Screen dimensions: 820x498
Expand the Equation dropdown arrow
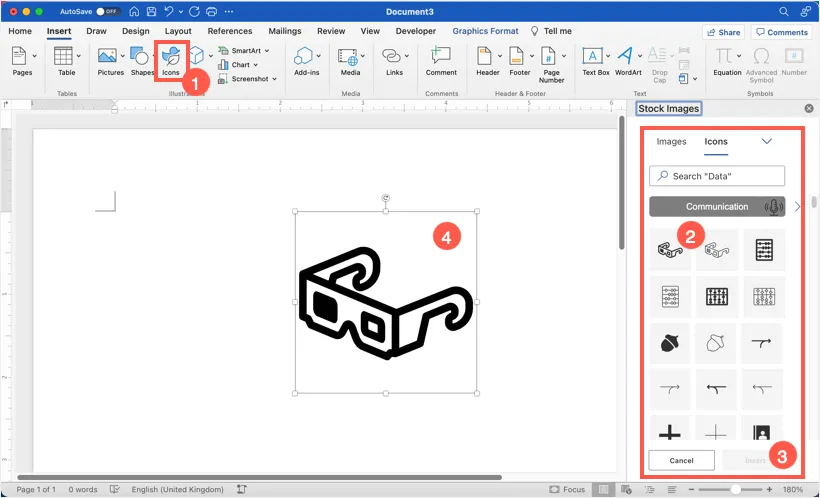pos(739,55)
